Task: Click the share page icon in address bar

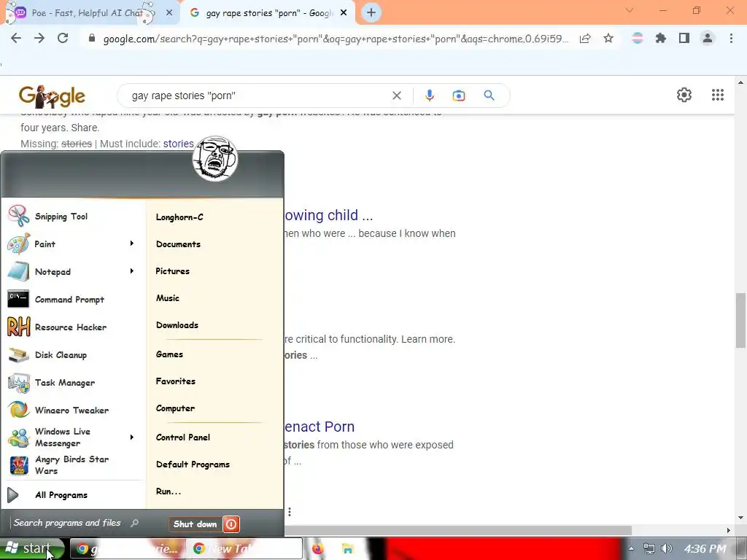Action: coord(585,38)
